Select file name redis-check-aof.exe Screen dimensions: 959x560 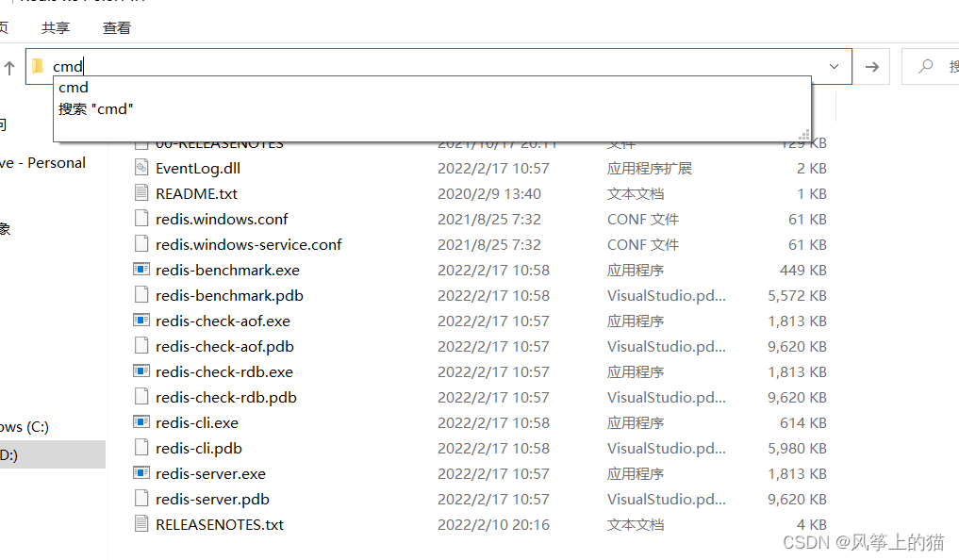click(x=223, y=321)
